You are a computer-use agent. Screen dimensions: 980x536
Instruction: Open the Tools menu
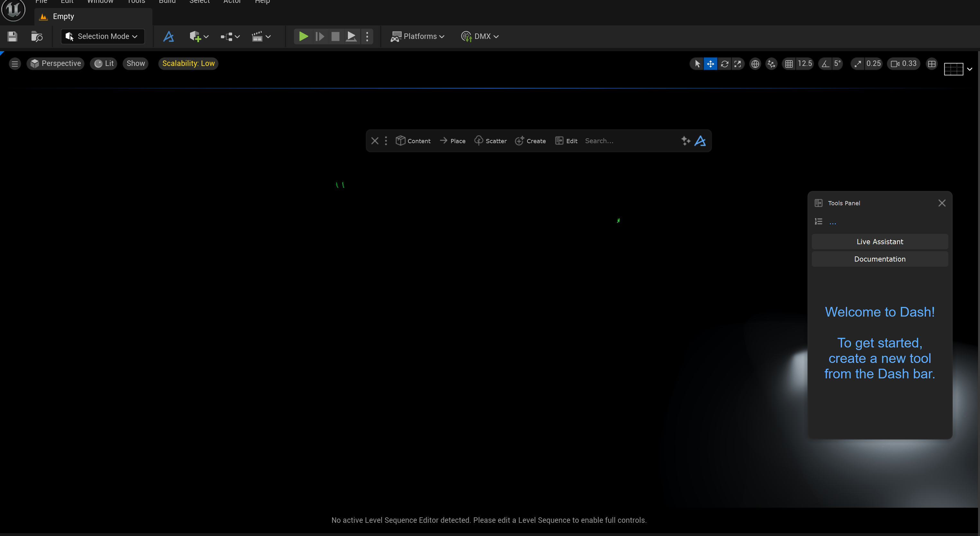point(136,2)
